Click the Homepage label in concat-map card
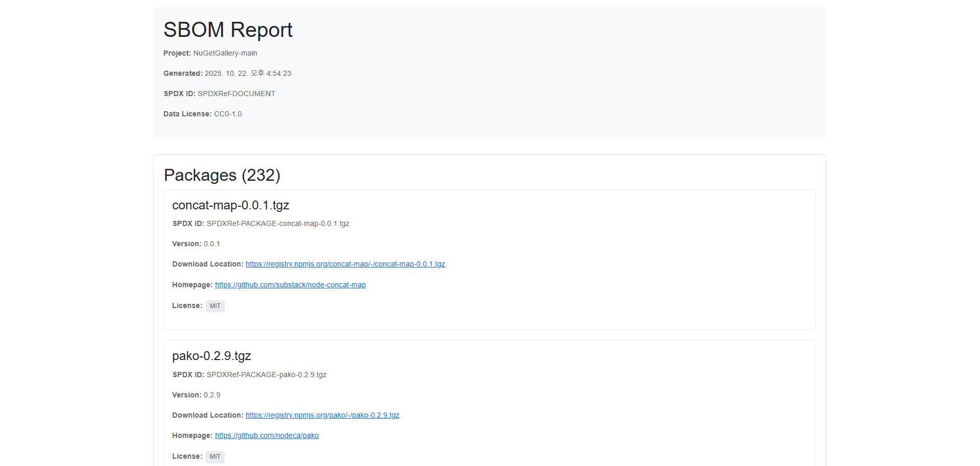The width and height of the screenshot is (980, 466). coord(192,285)
